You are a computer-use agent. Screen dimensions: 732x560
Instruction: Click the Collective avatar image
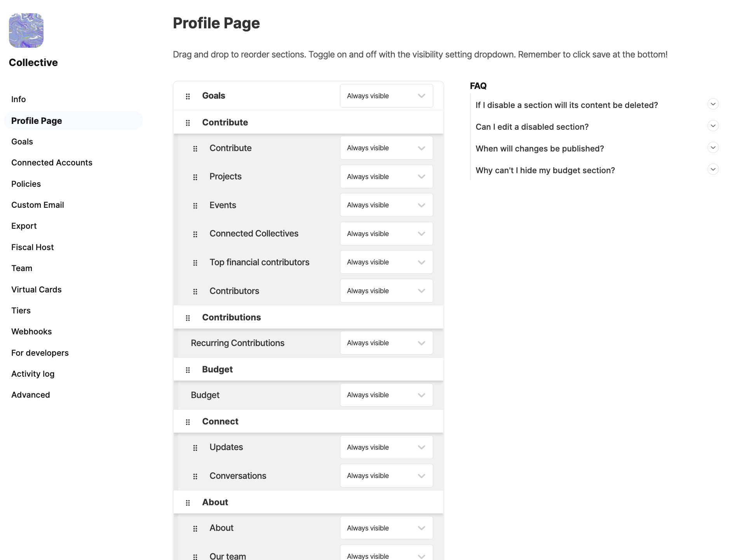(x=26, y=31)
